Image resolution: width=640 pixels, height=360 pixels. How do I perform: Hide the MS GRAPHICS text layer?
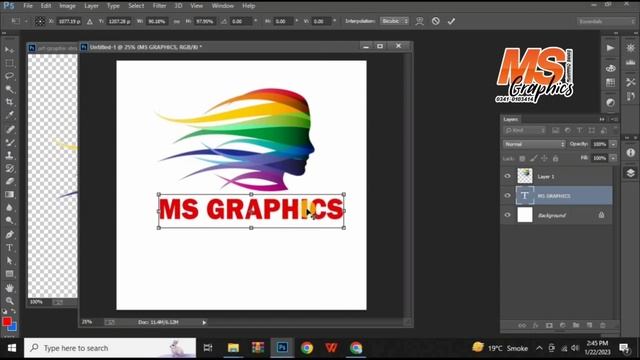point(507,196)
